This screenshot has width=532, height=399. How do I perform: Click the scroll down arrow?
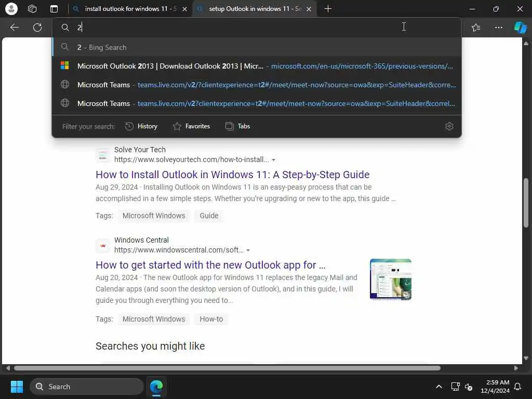click(x=526, y=358)
